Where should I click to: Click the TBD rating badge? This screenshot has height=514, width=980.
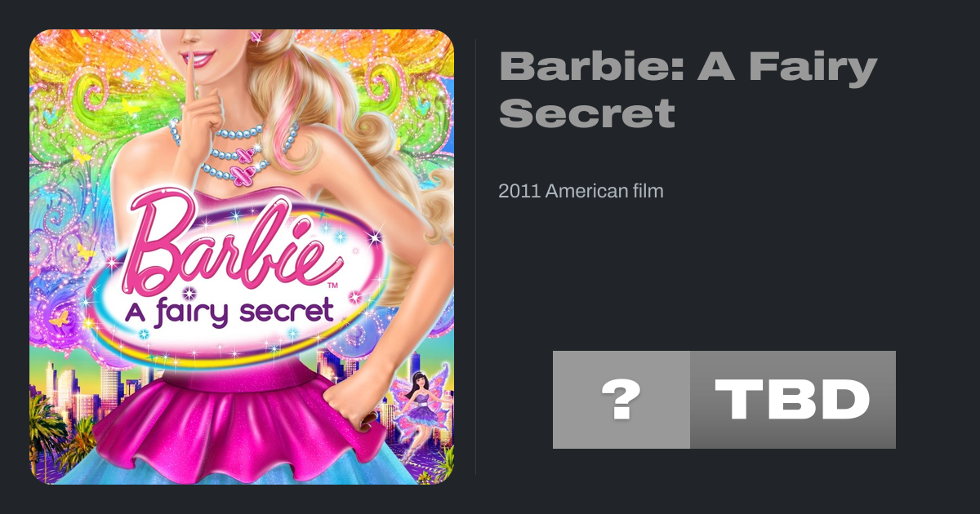point(793,400)
